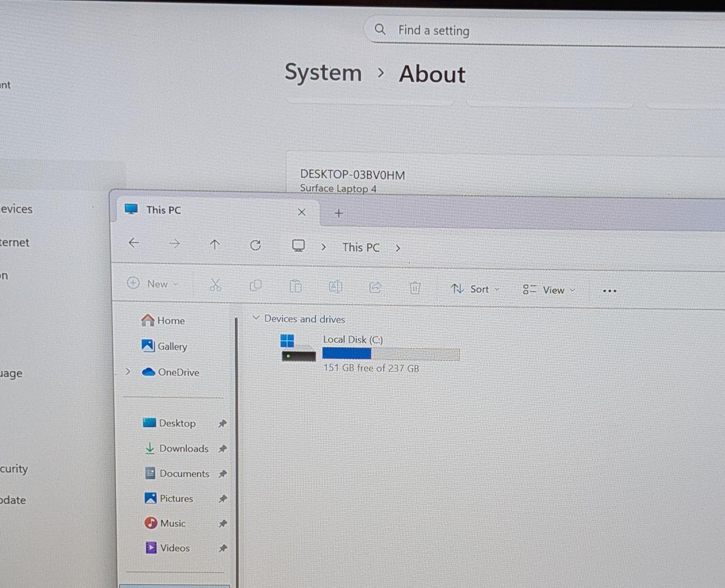Open the See more three-dots menu

point(610,291)
